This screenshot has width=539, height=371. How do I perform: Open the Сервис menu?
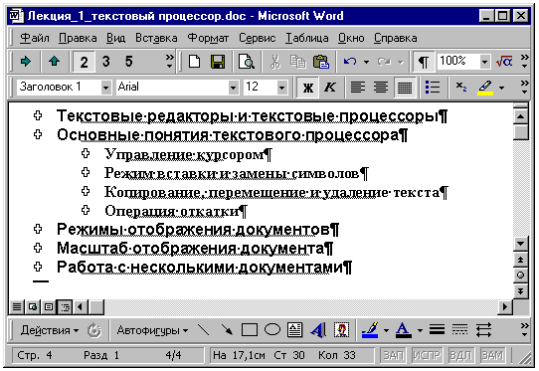[x=257, y=38]
